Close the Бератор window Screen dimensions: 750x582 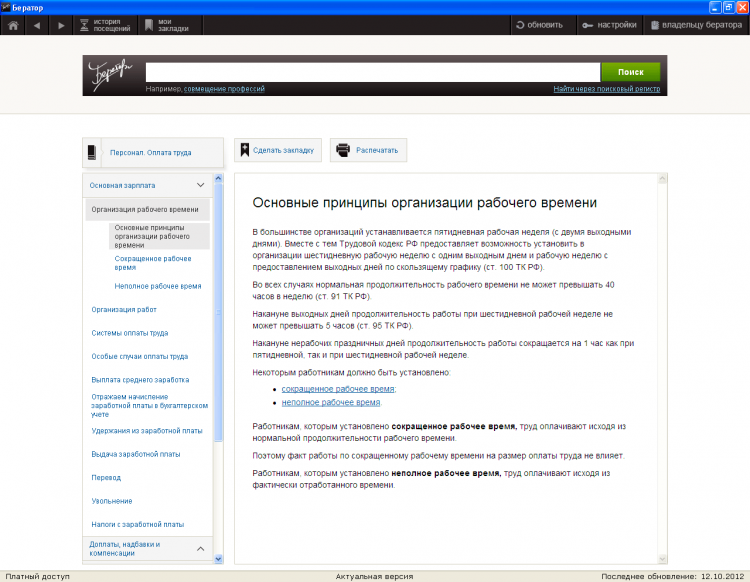[x=742, y=7]
